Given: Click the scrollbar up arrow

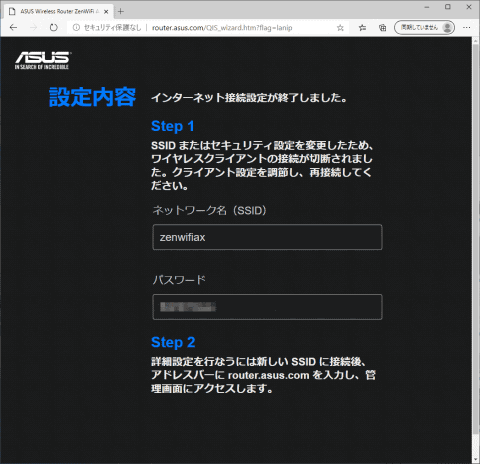Looking at the screenshot, I should pos(476,41).
